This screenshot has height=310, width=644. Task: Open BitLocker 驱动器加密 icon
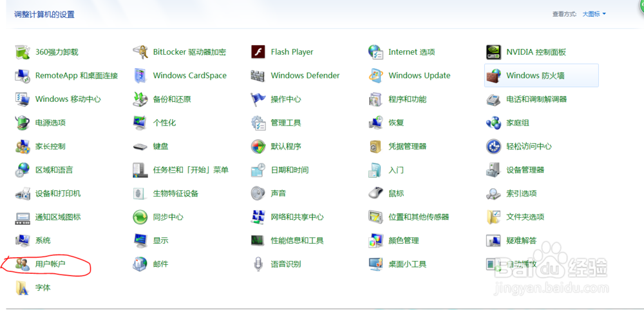[140, 52]
